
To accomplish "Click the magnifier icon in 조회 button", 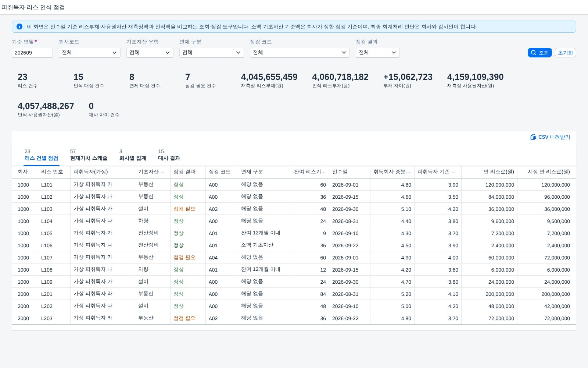I will pyautogui.click(x=534, y=53).
